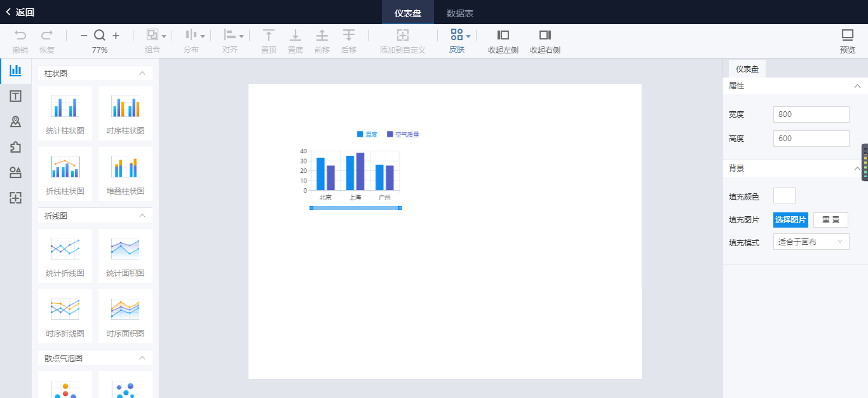Click the 重置 button
Image resolution: width=868 pixels, height=398 pixels.
[x=831, y=220]
